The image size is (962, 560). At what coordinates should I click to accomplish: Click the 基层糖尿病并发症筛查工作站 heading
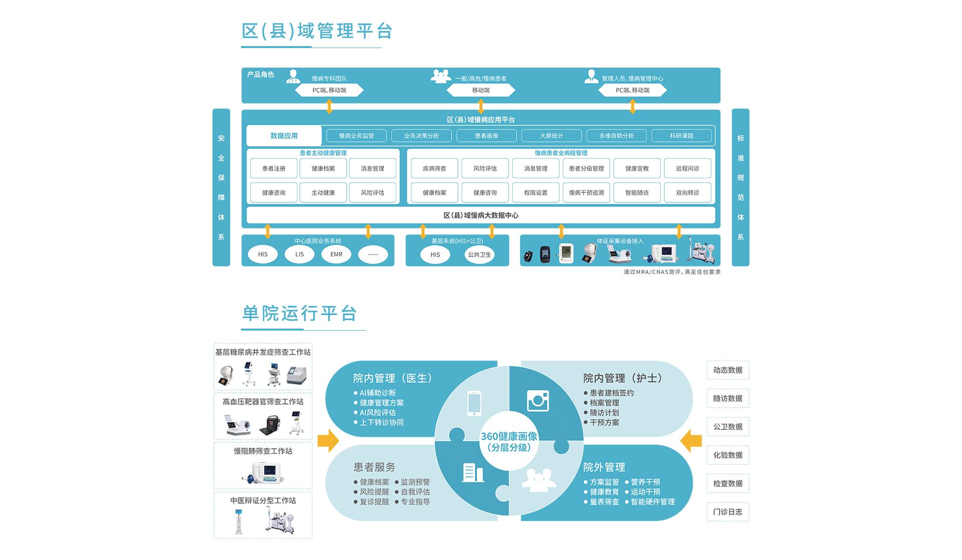(263, 352)
